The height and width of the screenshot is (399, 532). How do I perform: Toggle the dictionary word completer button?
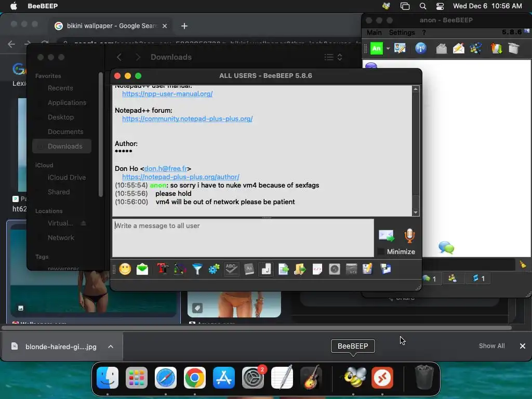click(x=249, y=270)
